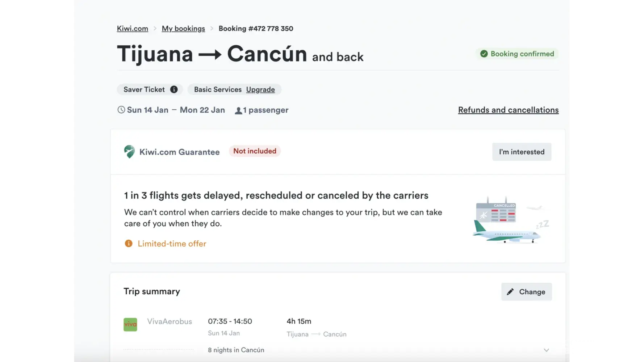The width and height of the screenshot is (644, 362).
Task: Click the Saver Ticket info icon
Action: pos(174,89)
